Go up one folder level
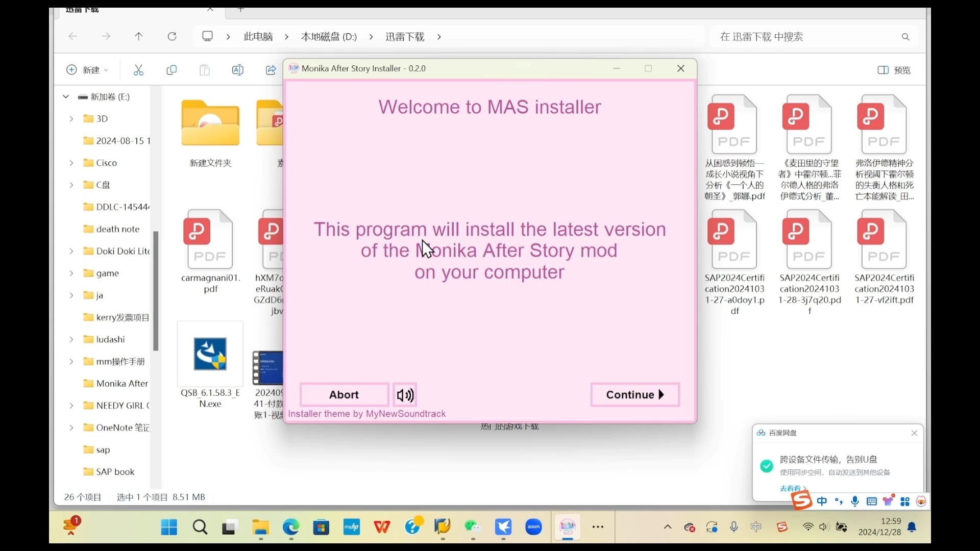 [x=139, y=36]
